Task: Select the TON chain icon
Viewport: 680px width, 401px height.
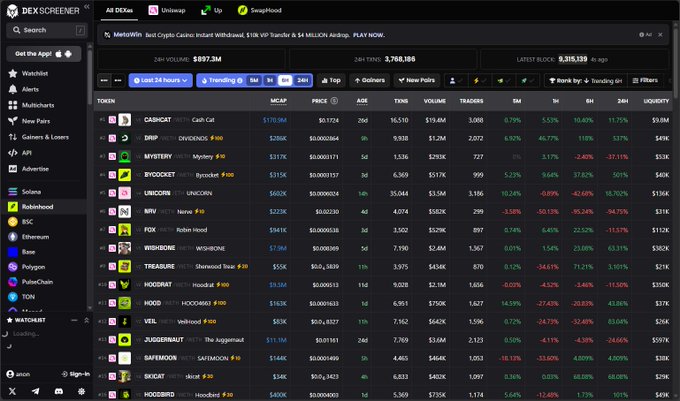Action: 13,297
